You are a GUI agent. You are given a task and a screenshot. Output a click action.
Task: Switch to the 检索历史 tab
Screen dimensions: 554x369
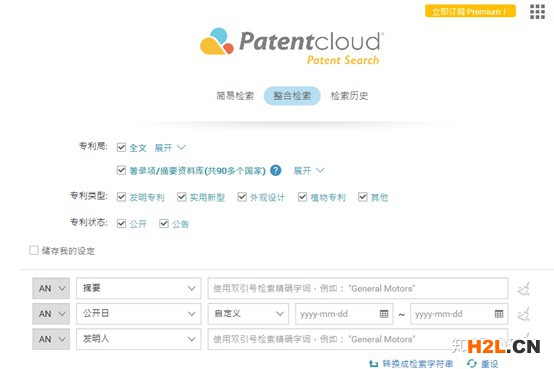tap(349, 96)
